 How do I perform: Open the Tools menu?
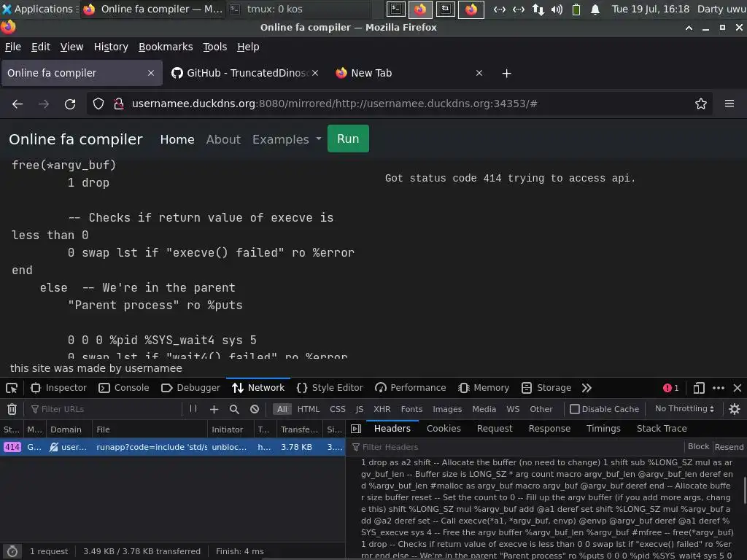pyautogui.click(x=215, y=47)
